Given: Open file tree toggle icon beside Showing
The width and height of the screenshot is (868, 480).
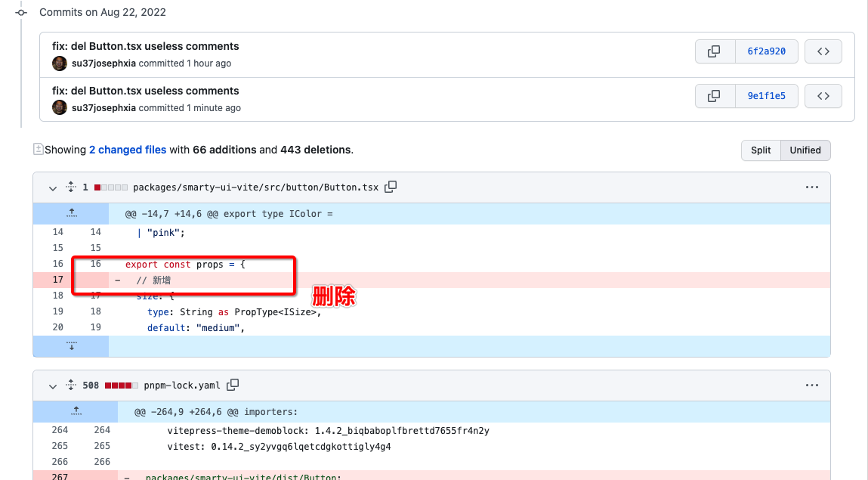Looking at the screenshot, I should pyautogui.click(x=38, y=150).
